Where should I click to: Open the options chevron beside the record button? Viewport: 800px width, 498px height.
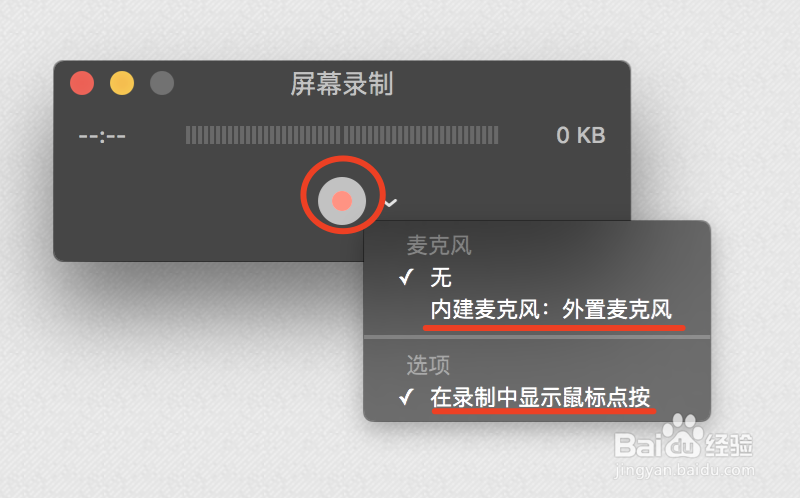coord(391,203)
